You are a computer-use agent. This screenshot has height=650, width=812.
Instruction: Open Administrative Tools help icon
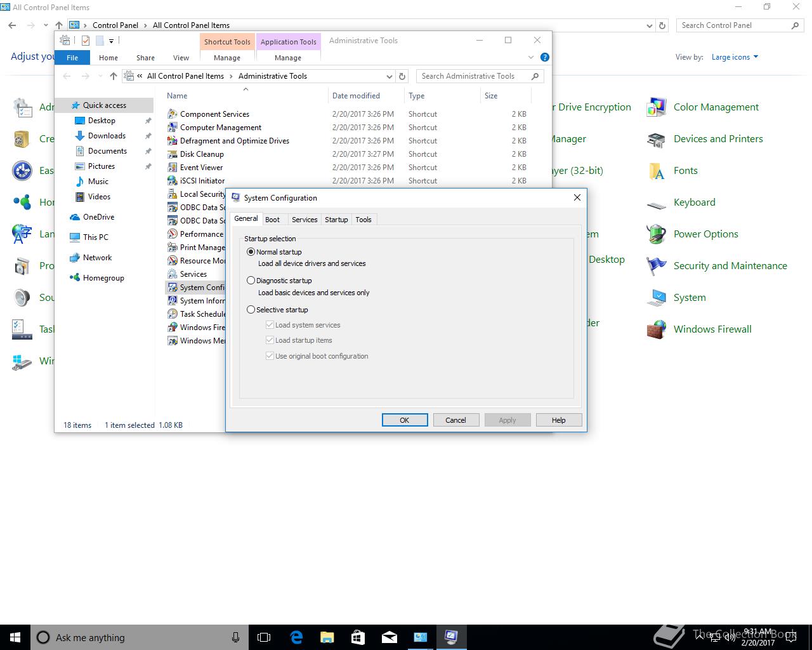544,57
